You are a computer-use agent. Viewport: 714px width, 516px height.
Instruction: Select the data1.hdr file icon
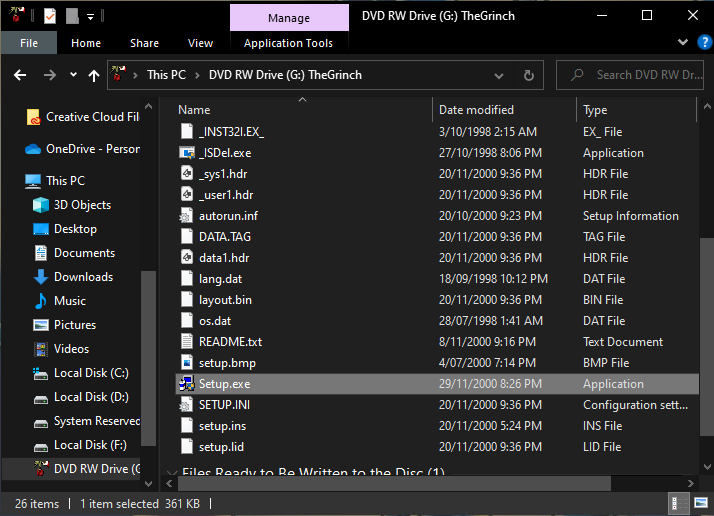(x=187, y=257)
